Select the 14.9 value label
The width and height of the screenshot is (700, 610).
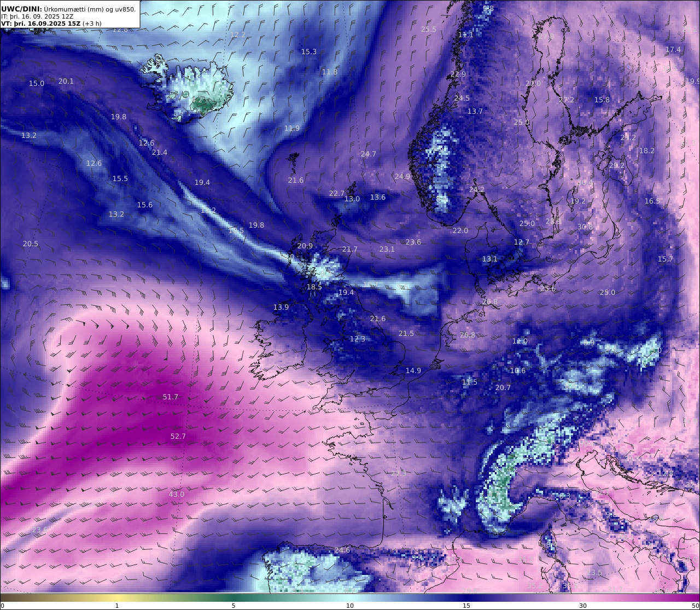pos(413,370)
